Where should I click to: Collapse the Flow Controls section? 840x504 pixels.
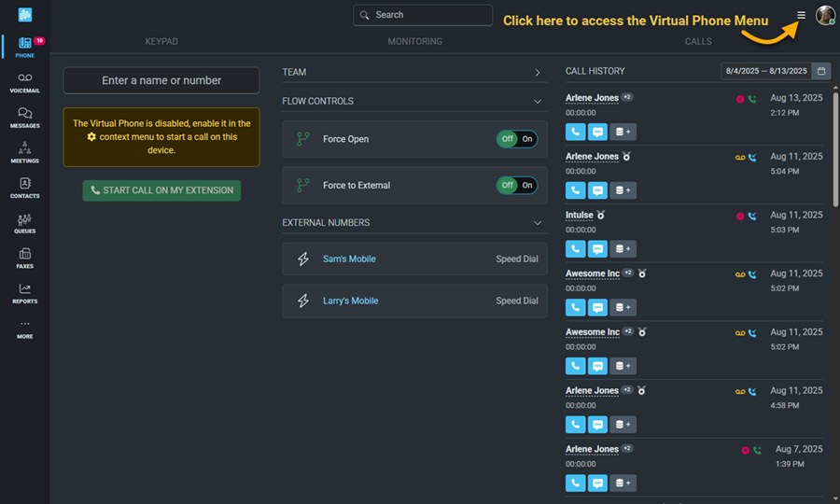538,101
